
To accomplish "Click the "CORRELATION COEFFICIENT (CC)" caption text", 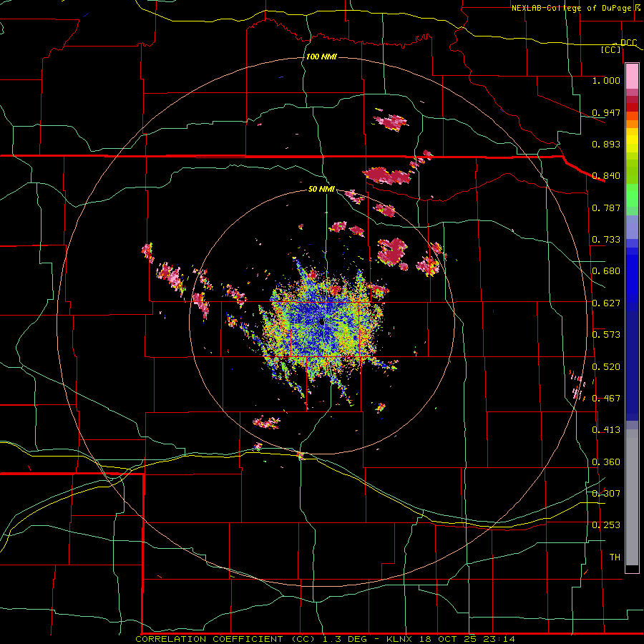I will coord(225,639).
